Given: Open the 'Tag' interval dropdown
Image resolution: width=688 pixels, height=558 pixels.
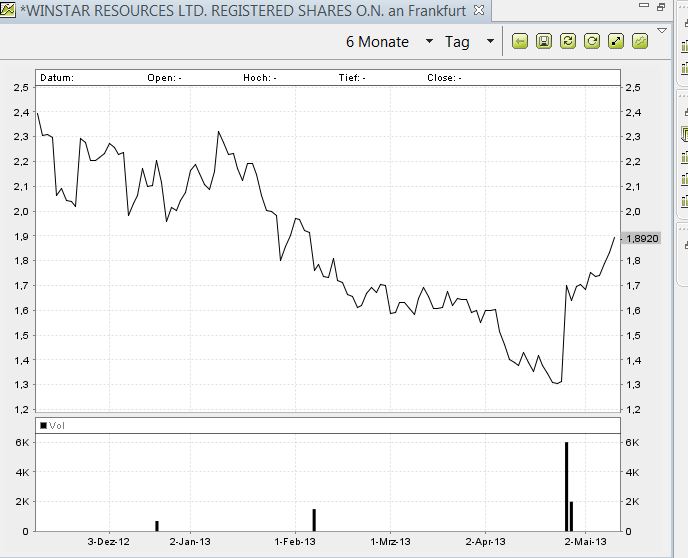Looking at the screenshot, I should click(489, 42).
